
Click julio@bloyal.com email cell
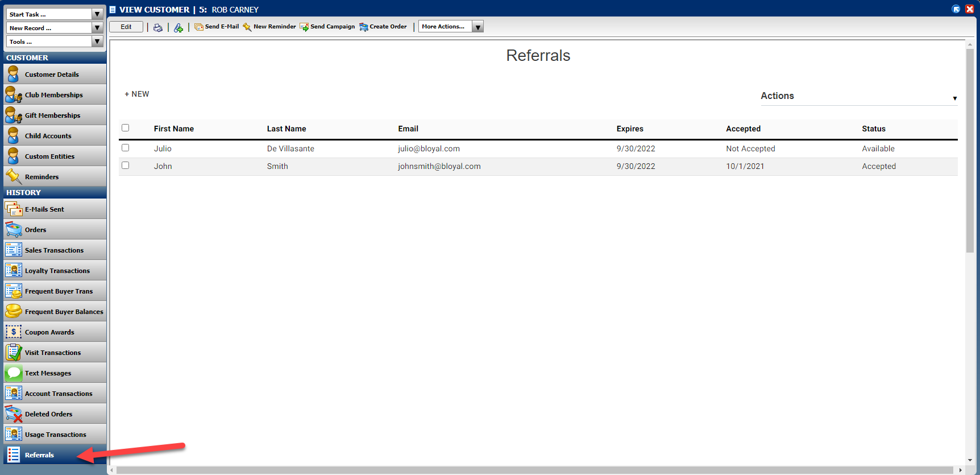tap(429, 148)
